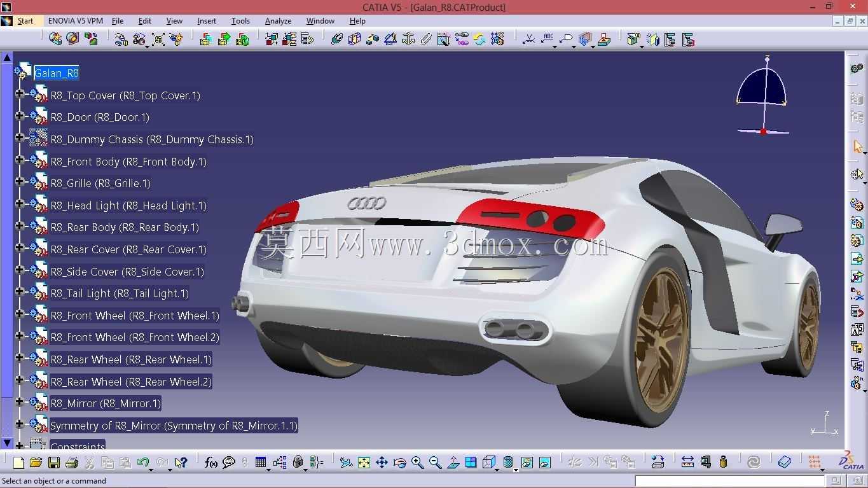Toggle Swap Visible Space icon
Viewport: 868px width, 488px height.
coord(544,463)
